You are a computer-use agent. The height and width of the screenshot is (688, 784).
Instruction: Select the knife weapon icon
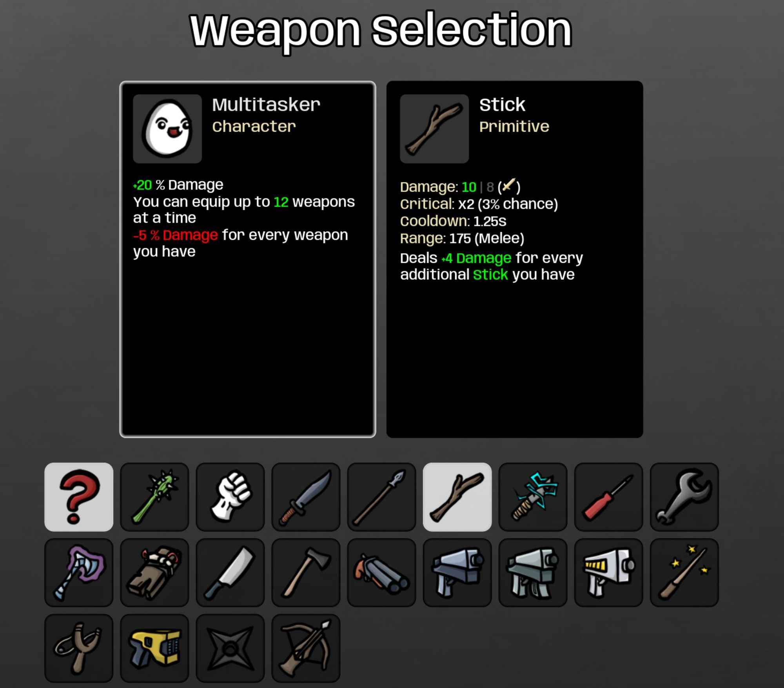tap(306, 497)
